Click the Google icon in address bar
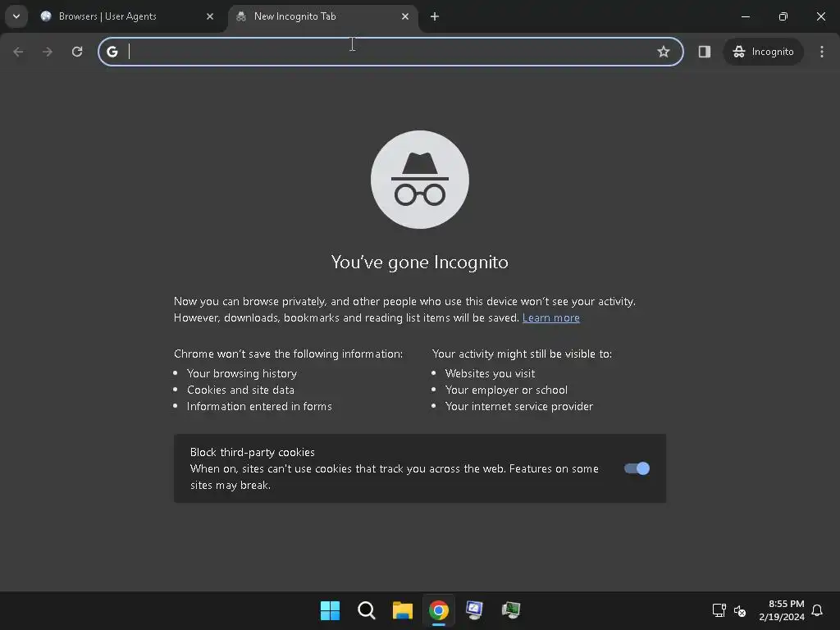Screen dimensions: 840x630 tap(112, 52)
